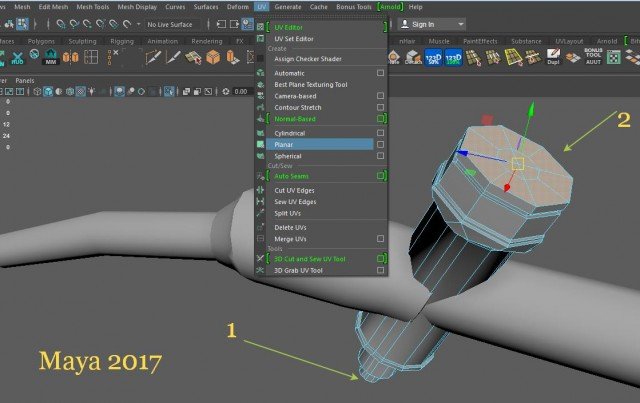The image size is (640, 403).
Task: Open dropdown arrow next to magnet icons
Action: pyautogui.click(x=139, y=24)
